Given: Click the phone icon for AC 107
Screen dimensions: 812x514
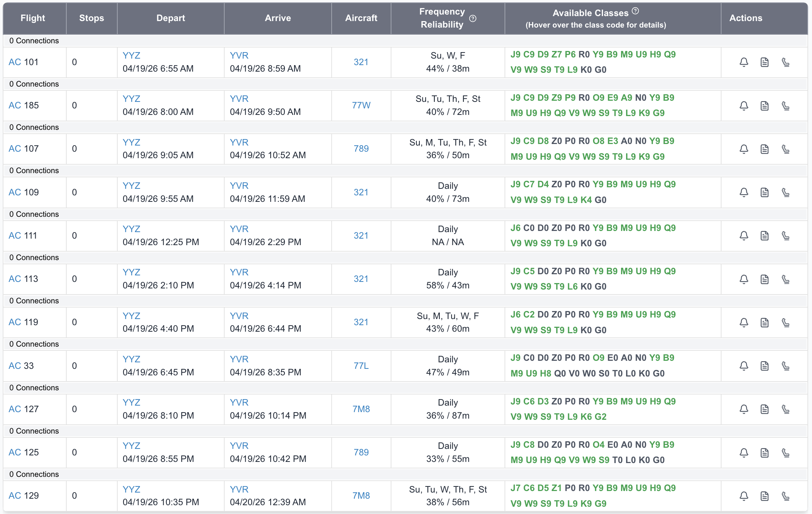Looking at the screenshot, I should click(x=786, y=149).
